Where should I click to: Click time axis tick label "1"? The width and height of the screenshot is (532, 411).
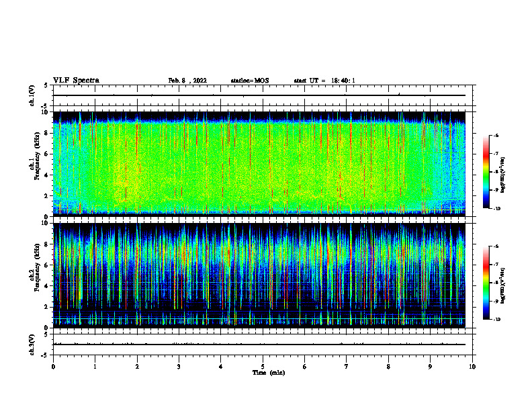point(95,367)
